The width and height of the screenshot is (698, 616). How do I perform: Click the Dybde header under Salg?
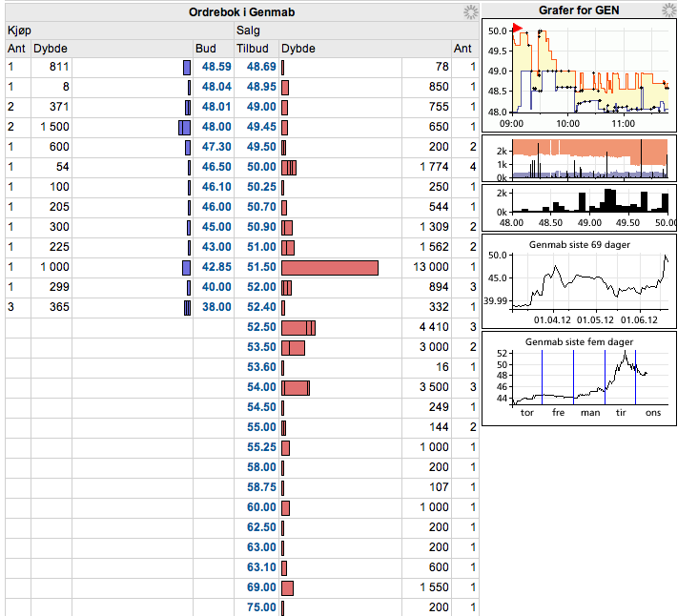[298, 48]
